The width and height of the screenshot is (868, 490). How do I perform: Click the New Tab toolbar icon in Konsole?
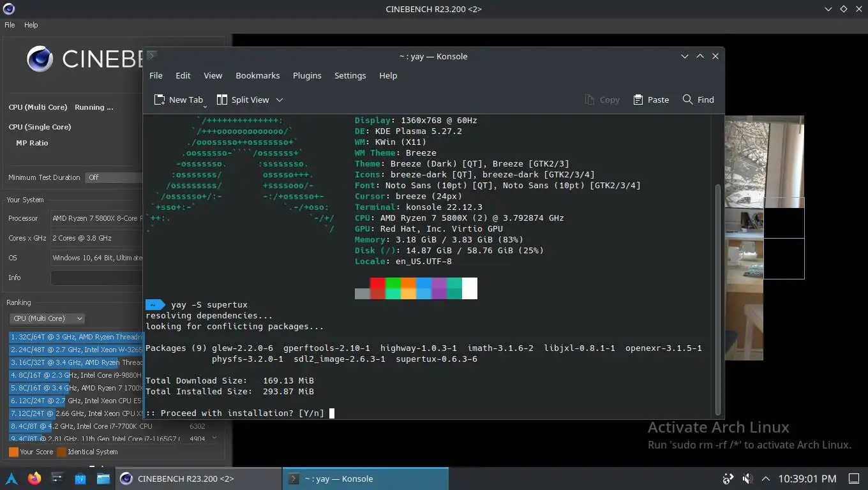pos(160,100)
